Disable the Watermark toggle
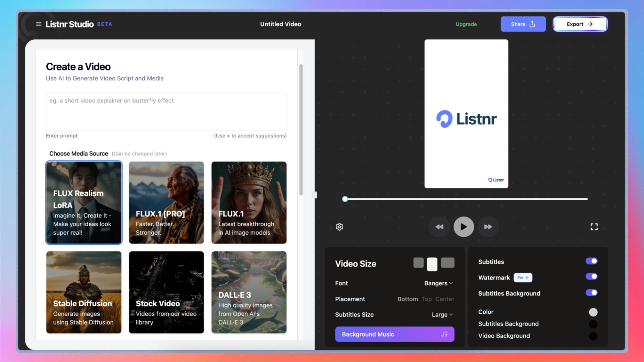 [x=591, y=277]
